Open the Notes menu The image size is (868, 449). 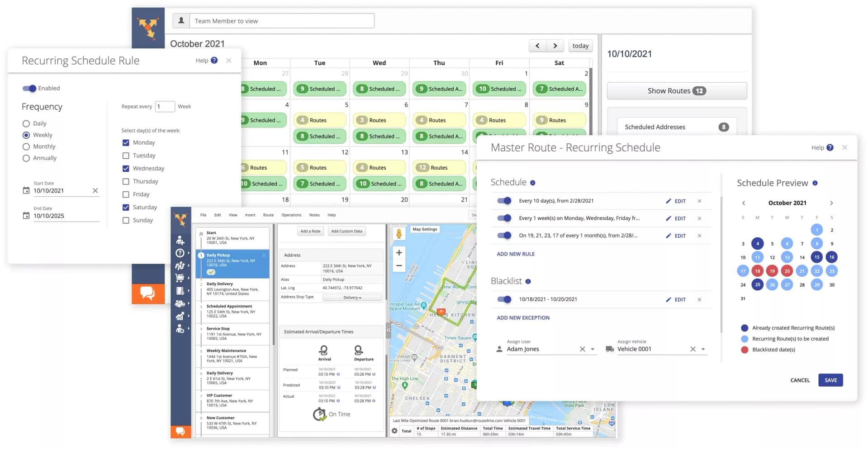tap(314, 215)
